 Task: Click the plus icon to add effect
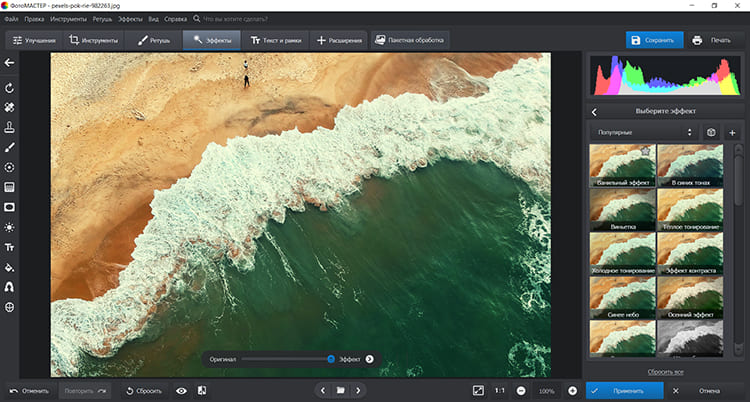click(x=732, y=132)
